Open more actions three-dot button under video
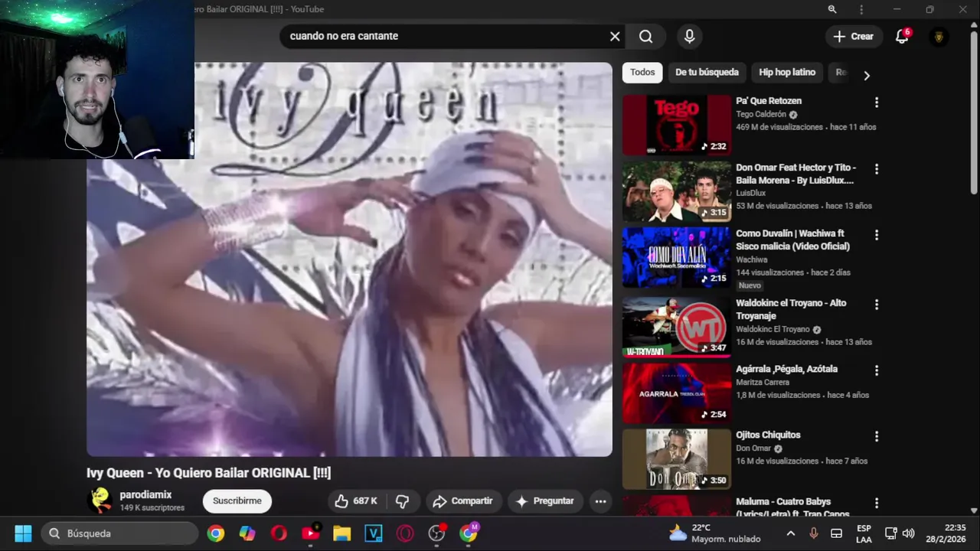This screenshot has width=980, height=551. coord(600,501)
